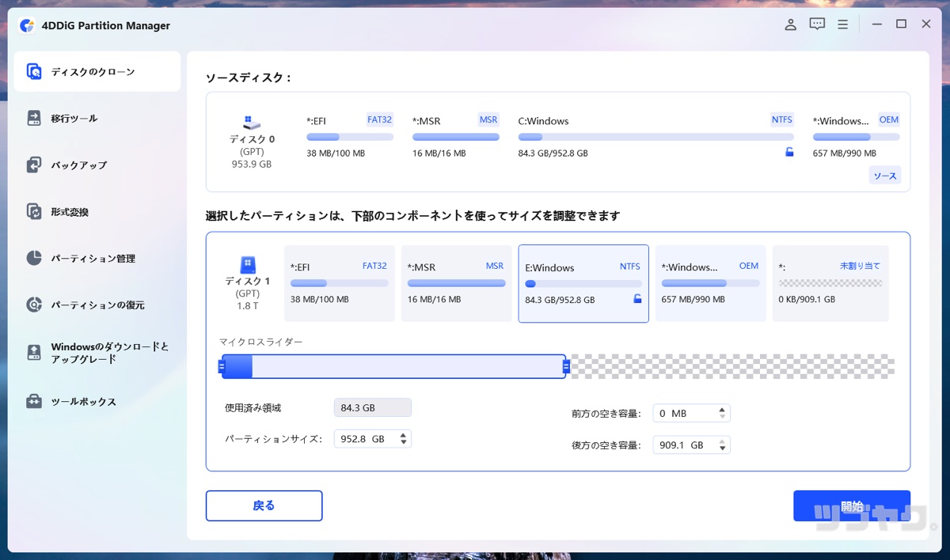Click the partition management pie icon
950x560 pixels.
tap(34, 259)
